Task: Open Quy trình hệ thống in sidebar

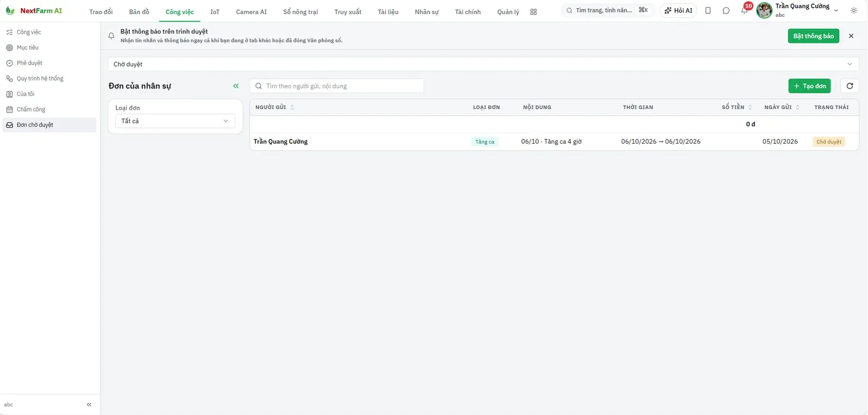Action: [49, 79]
